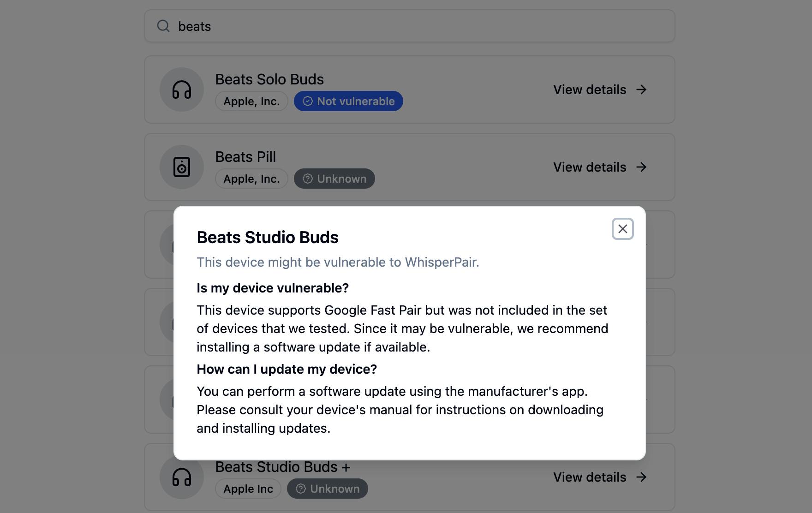This screenshot has width=812, height=513.
Task: Click the Apple Inc tag under Studio Buds +
Action: coord(248,489)
